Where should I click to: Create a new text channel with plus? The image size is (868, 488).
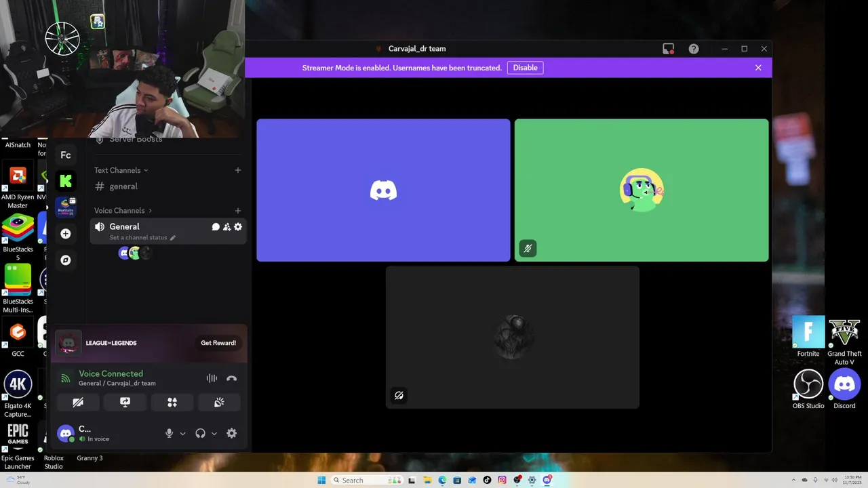click(x=238, y=170)
